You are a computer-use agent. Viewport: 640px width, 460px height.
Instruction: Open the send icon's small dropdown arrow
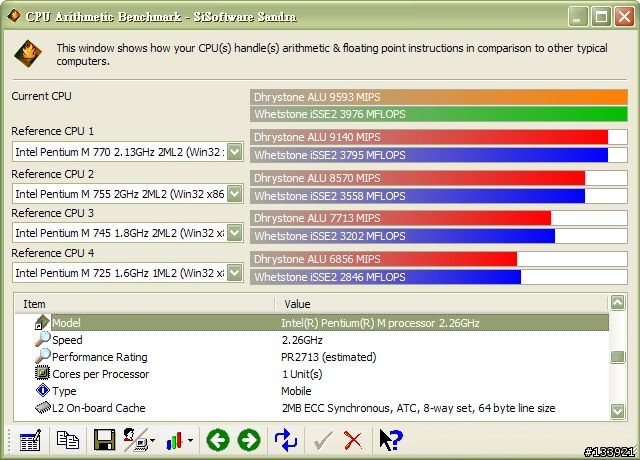[153, 440]
